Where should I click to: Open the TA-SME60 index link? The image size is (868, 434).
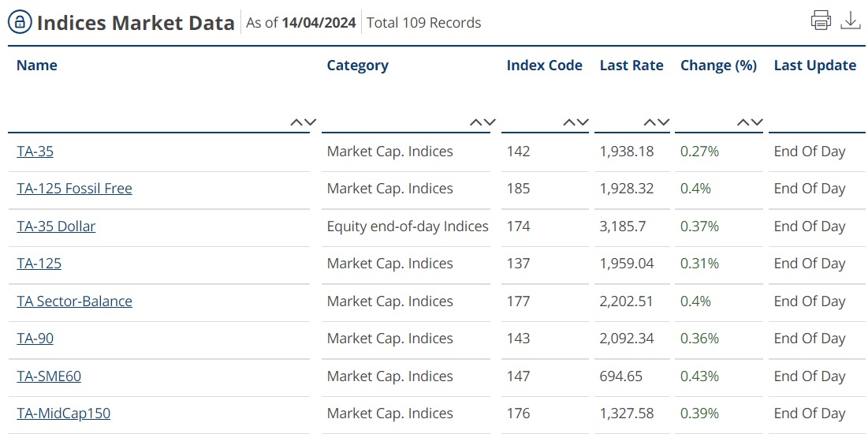49,376
